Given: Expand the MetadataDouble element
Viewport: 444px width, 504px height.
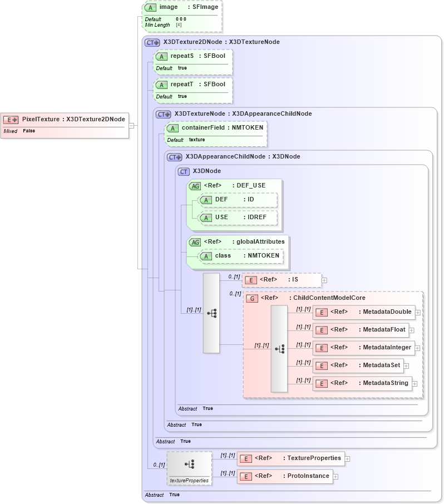Looking at the screenshot, I should (418, 313).
